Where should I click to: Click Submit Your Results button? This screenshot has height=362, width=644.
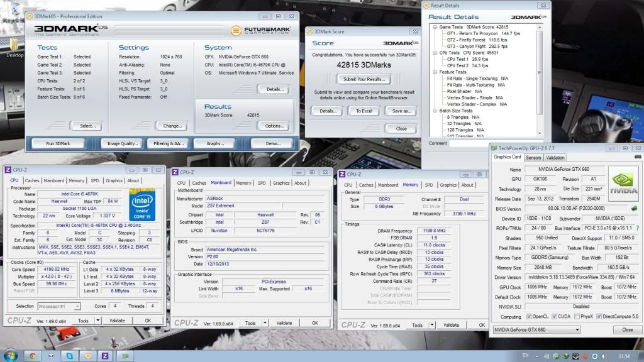coord(364,79)
